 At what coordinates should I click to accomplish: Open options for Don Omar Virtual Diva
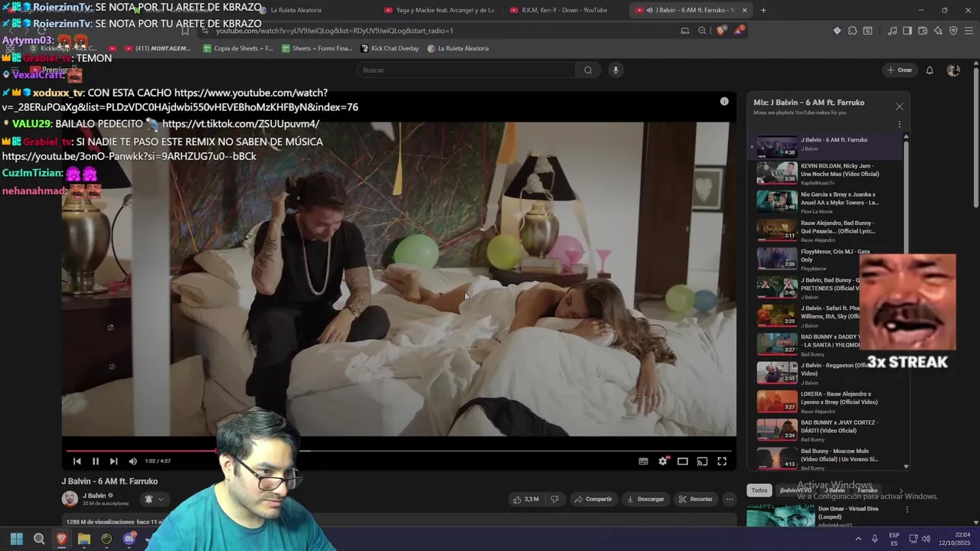[x=907, y=510]
